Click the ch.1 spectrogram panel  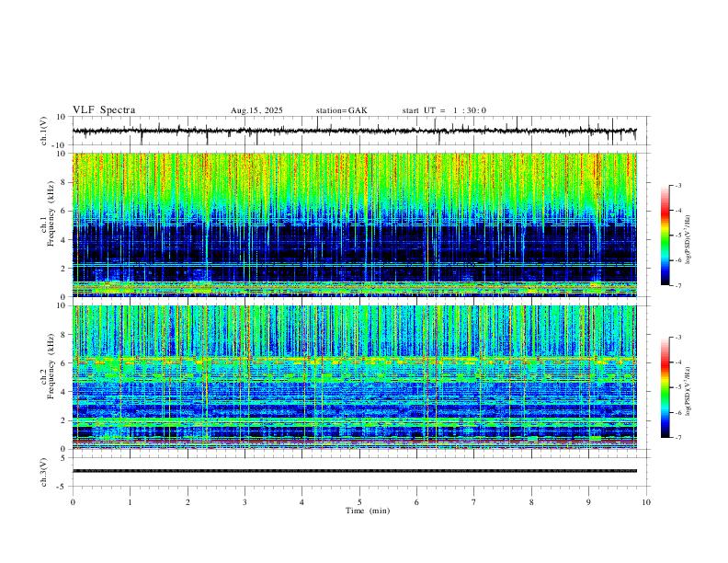click(355, 224)
